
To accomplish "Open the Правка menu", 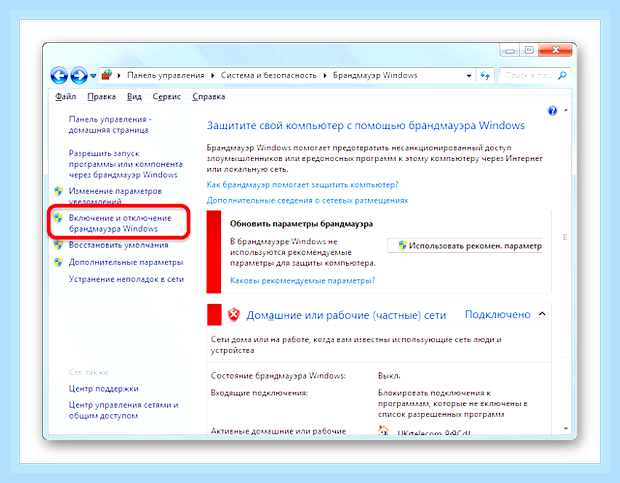I will click(101, 96).
